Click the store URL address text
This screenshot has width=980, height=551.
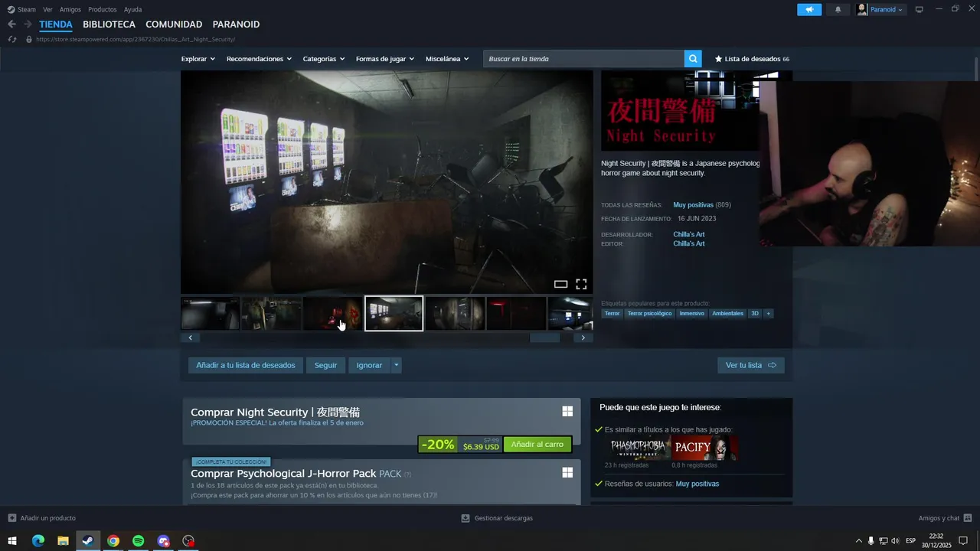click(136, 39)
